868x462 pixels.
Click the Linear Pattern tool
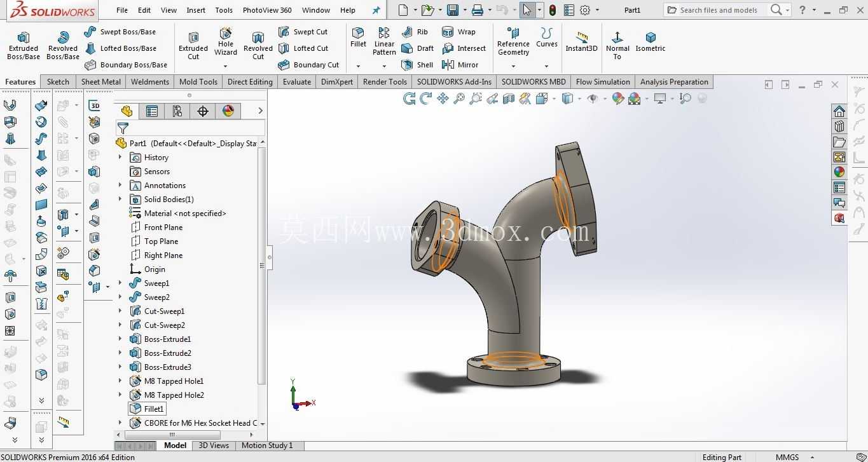pos(384,41)
